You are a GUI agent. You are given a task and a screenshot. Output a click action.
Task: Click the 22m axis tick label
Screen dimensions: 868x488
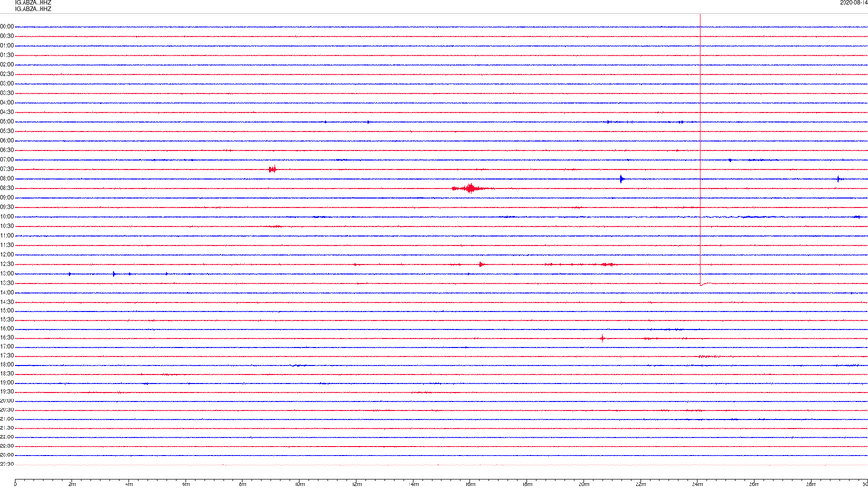point(640,484)
